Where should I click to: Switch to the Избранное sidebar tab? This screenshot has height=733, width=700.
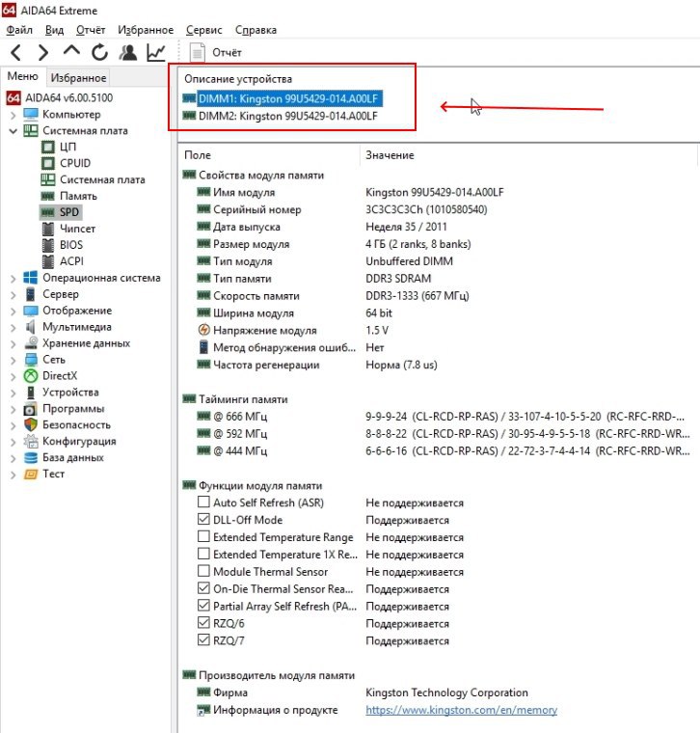coord(78,77)
